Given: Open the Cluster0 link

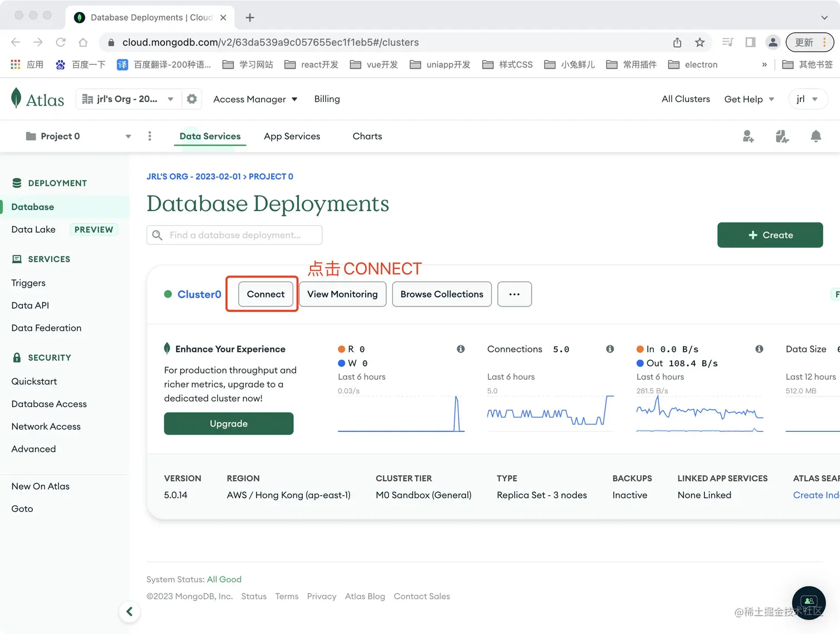Looking at the screenshot, I should click(x=199, y=294).
